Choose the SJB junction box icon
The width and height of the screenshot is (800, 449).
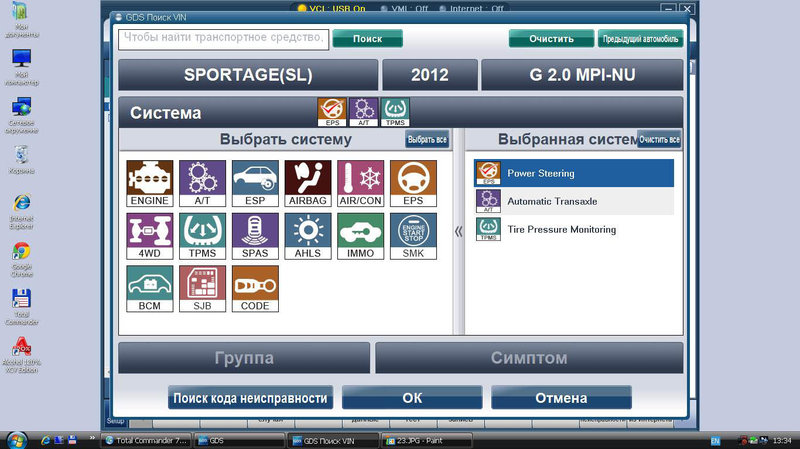tap(202, 288)
